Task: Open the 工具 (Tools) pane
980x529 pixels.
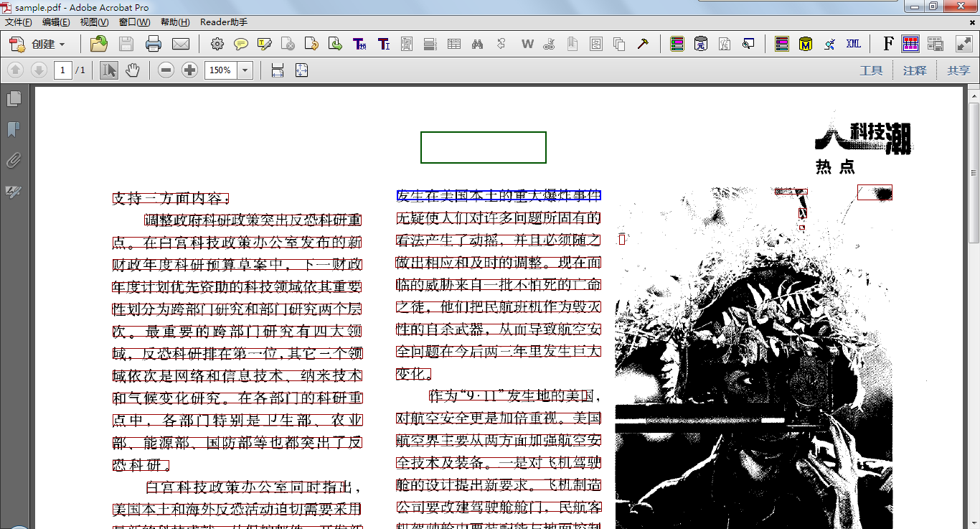Action: [871, 70]
